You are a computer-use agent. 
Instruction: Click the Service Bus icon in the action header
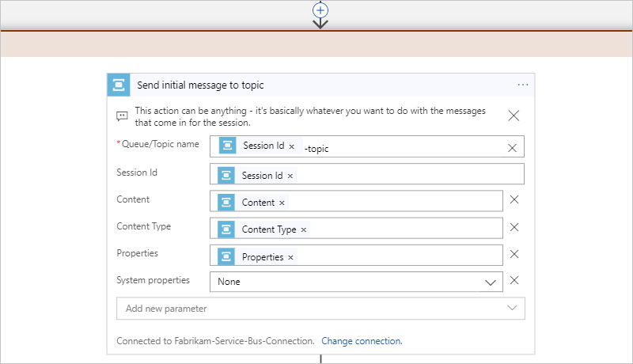[x=119, y=85]
